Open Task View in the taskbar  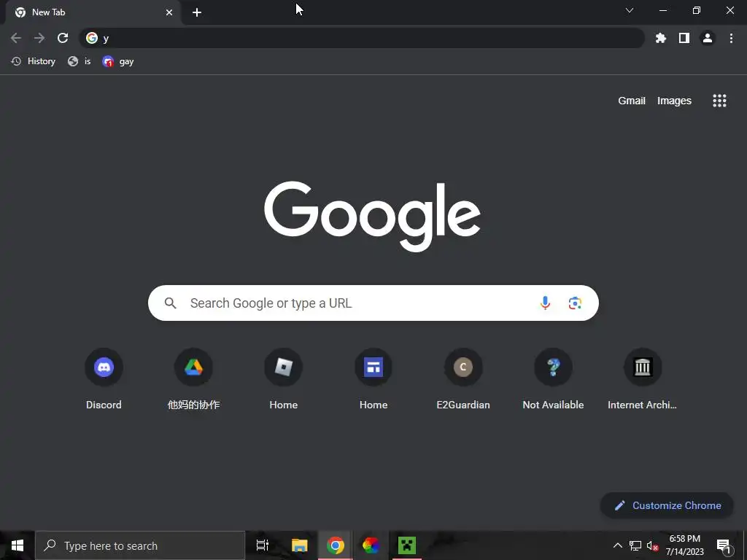click(263, 545)
